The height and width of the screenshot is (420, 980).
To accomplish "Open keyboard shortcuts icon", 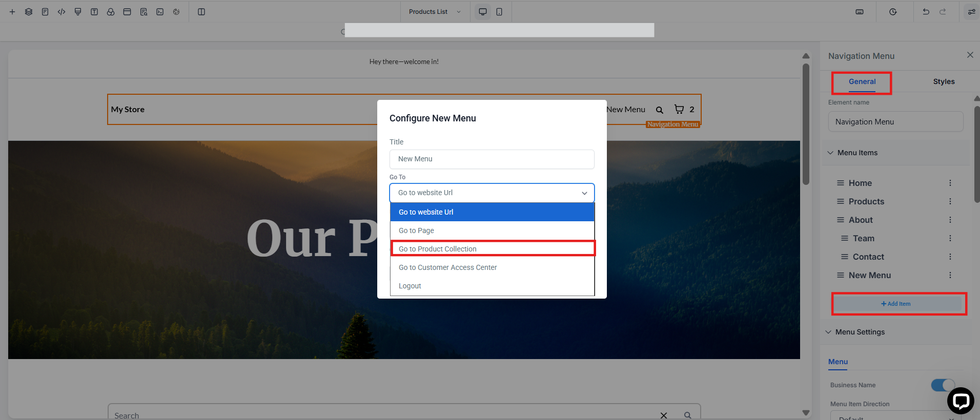I will pos(860,12).
